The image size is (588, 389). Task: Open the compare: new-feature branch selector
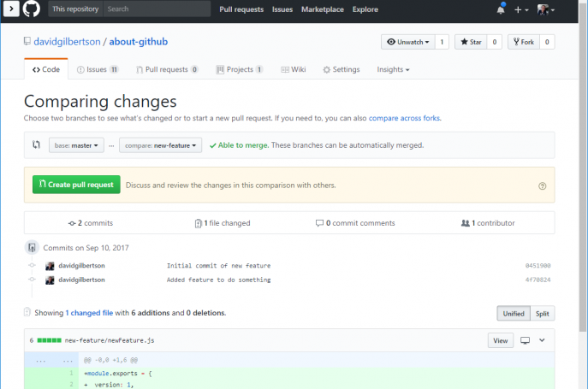click(161, 145)
